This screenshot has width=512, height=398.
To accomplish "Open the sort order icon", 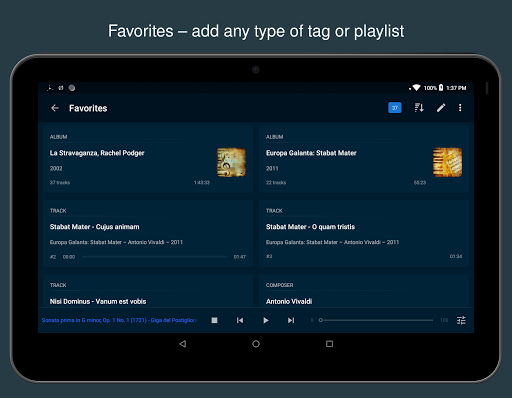I will coord(419,108).
